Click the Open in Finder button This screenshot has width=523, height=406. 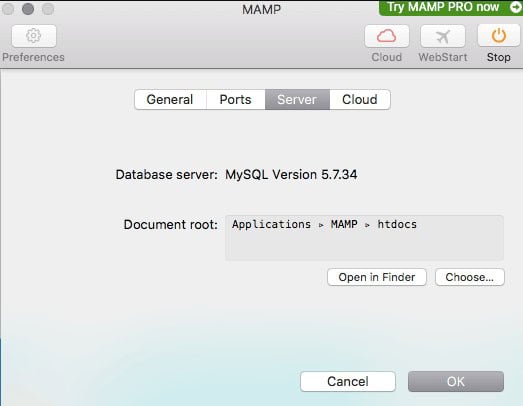tap(377, 277)
